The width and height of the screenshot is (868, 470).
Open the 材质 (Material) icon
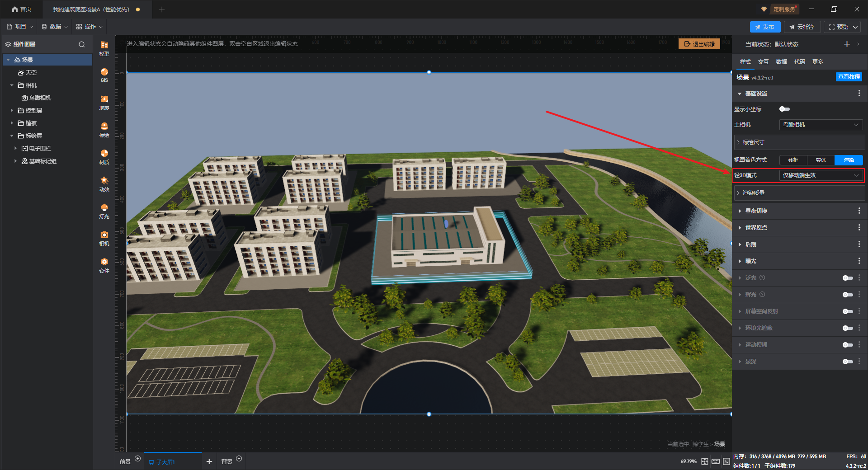click(x=104, y=156)
